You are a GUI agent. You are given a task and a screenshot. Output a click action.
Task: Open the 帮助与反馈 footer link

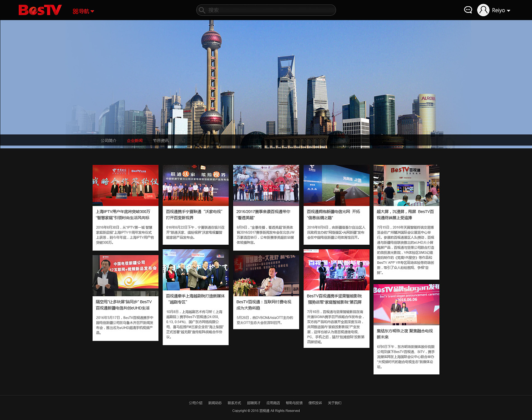(294, 403)
